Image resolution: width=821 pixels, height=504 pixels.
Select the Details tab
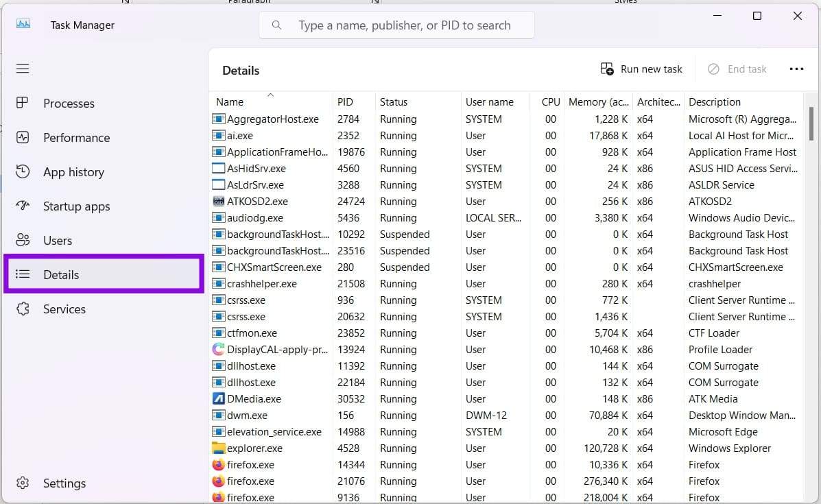(104, 274)
